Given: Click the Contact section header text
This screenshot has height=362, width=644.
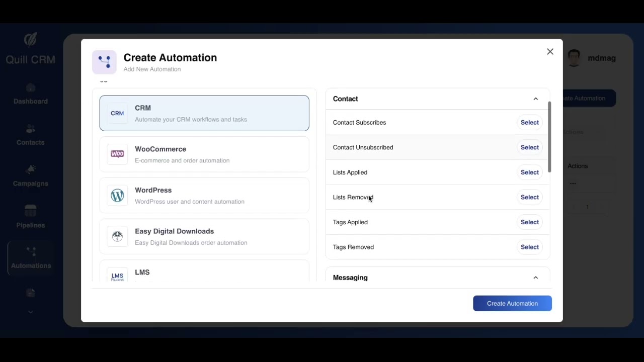Looking at the screenshot, I should (x=345, y=99).
